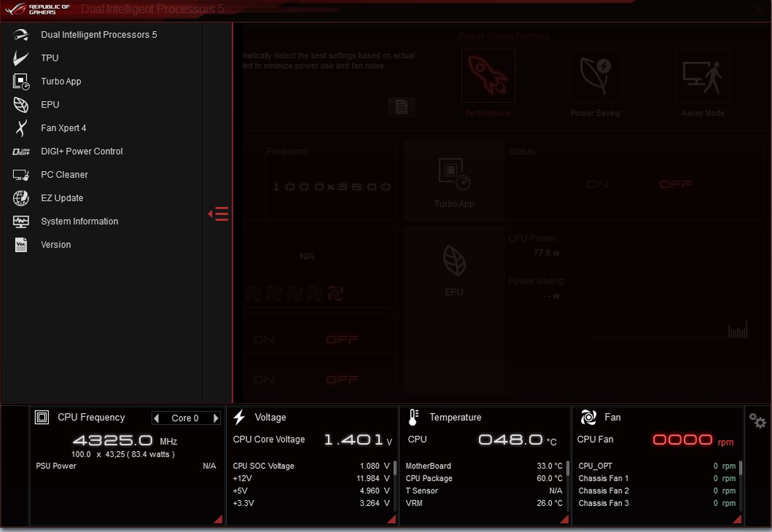Open the Turbo App sidebar icon
This screenshot has width=772, height=532.
pyautogui.click(x=21, y=81)
